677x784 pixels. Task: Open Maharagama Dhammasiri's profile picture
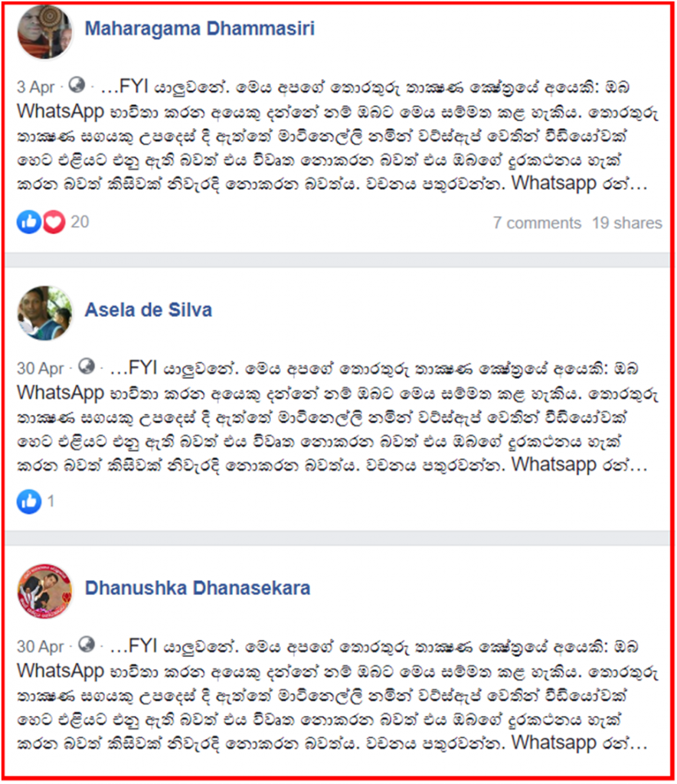click(x=45, y=32)
